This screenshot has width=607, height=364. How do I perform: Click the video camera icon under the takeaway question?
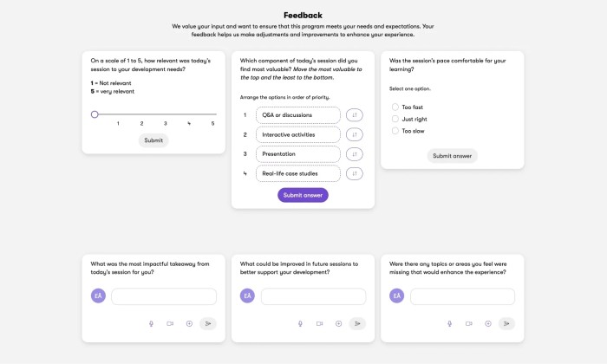pyautogui.click(x=170, y=323)
